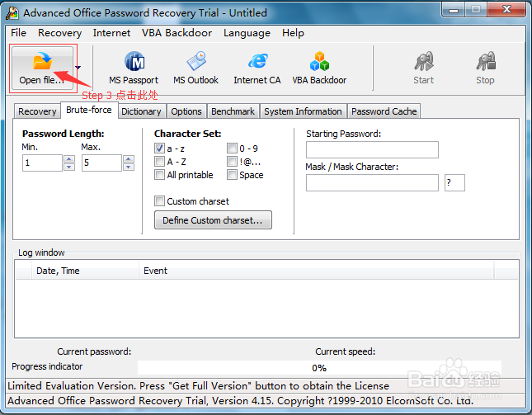Enable the Space character checkbox
Screen dimensions: 532x415
[x=232, y=175]
